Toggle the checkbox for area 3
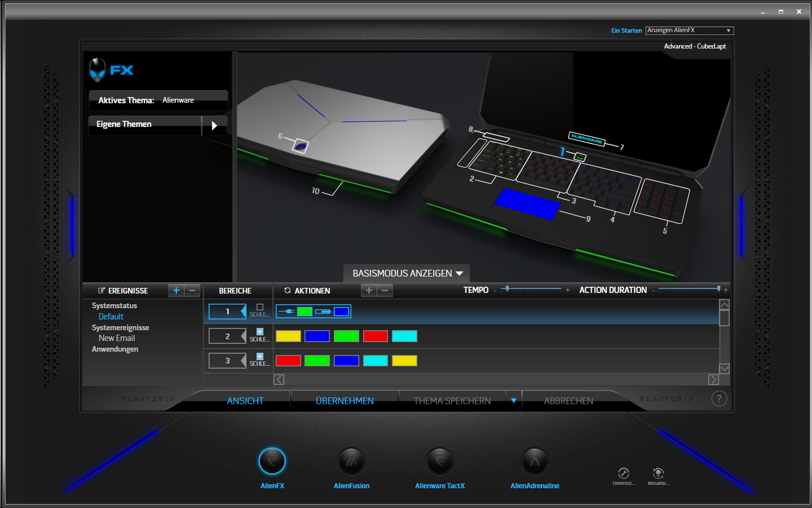The image size is (812, 508). coord(260,356)
